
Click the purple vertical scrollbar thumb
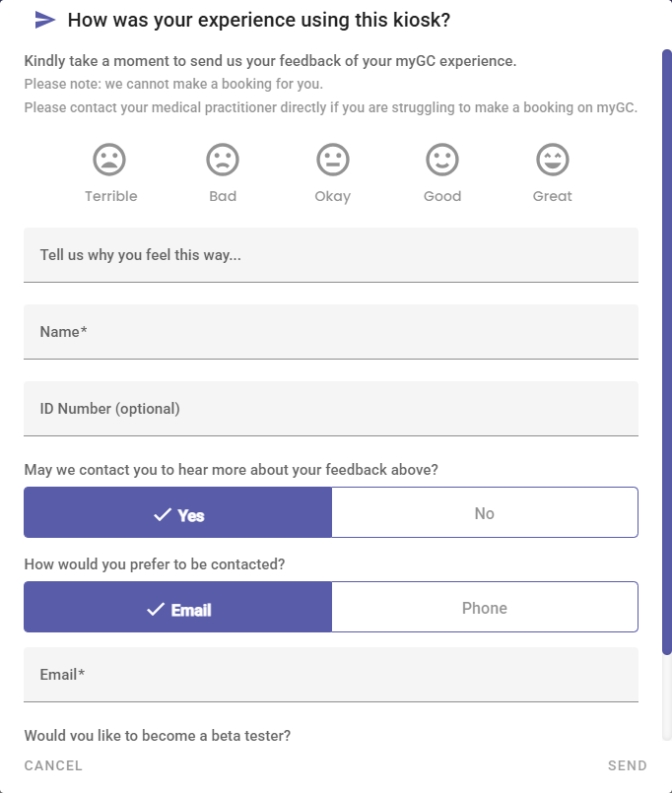667,352
